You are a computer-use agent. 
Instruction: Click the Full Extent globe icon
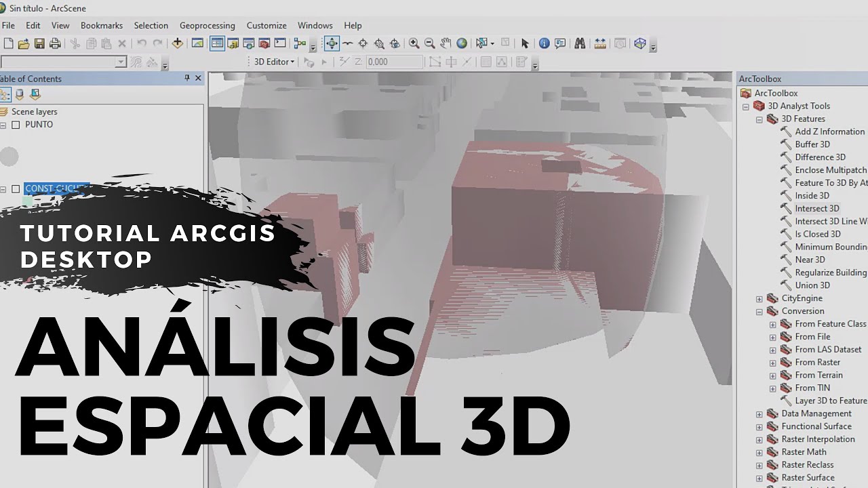pyautogui.click(x=462, y=43)
